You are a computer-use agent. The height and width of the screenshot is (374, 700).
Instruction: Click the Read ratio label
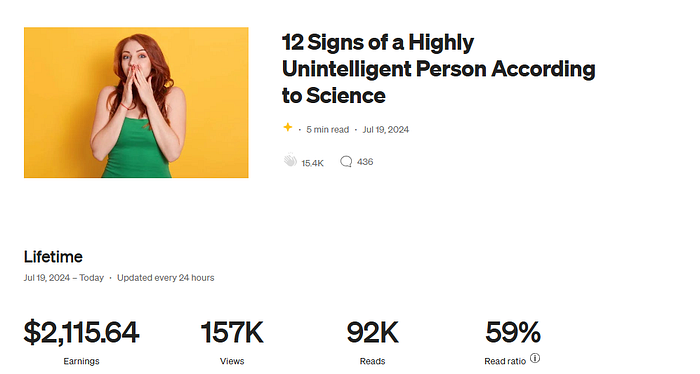tap(505, 361)
